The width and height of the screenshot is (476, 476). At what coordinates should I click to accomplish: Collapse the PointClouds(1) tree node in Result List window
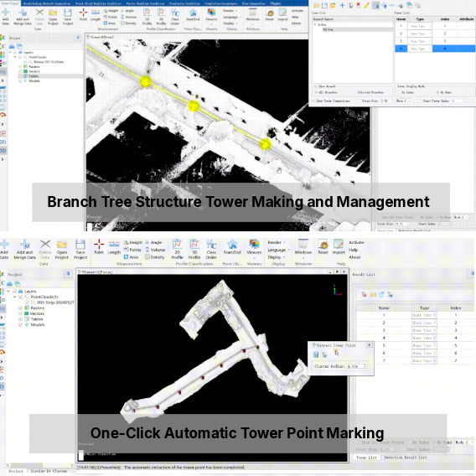tap(14, 297)
